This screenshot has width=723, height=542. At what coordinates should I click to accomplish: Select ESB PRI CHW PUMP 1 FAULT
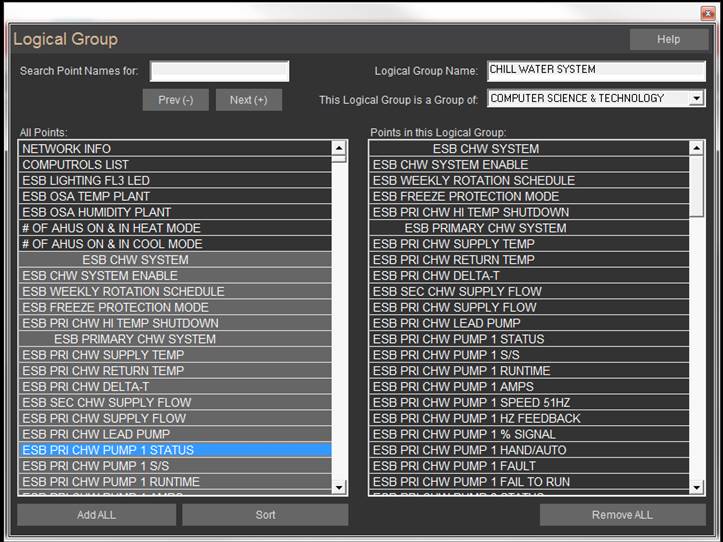pyautogui.click(x=528, y=466)
